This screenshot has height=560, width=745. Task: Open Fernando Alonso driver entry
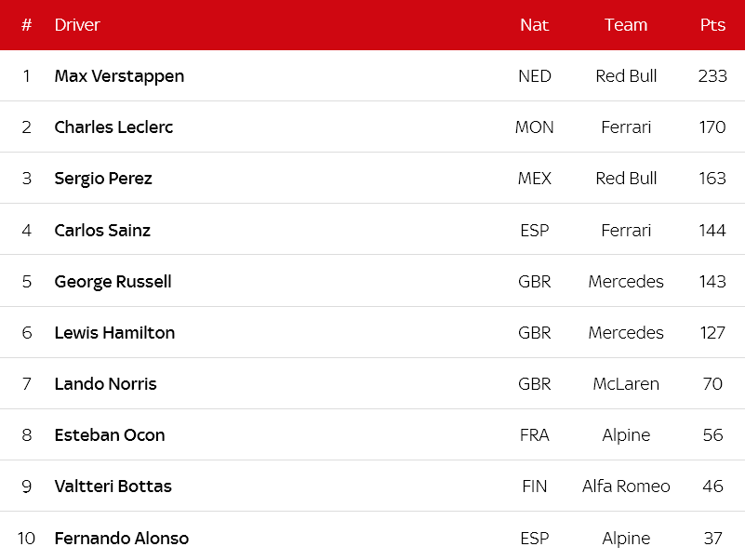(x=122, y=538)
